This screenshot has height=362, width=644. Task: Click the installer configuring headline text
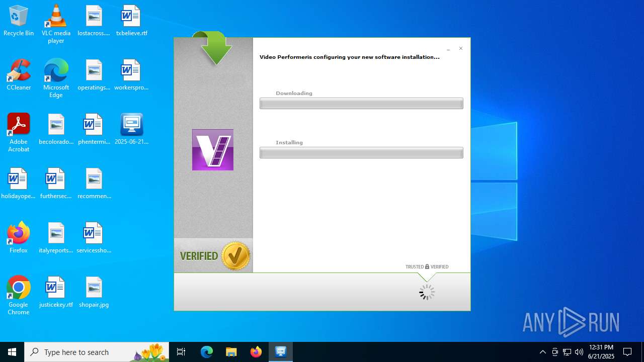[x=350, y=57]
